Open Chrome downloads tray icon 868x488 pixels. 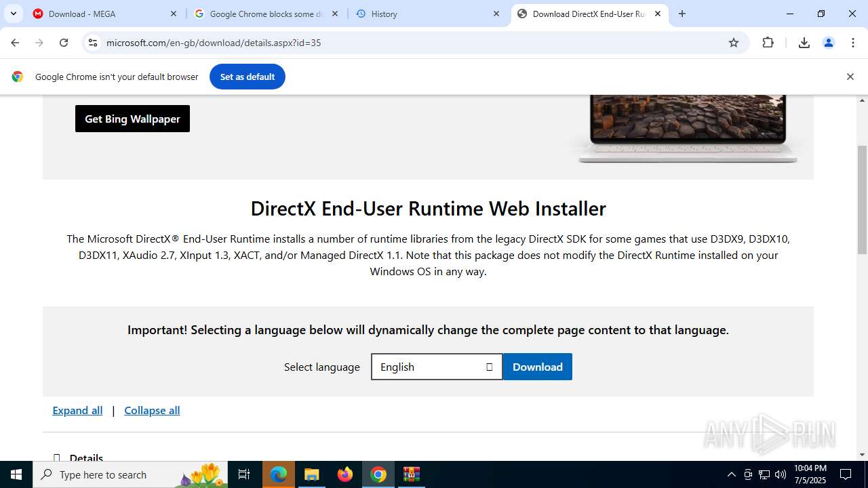[x=804, y=43]
